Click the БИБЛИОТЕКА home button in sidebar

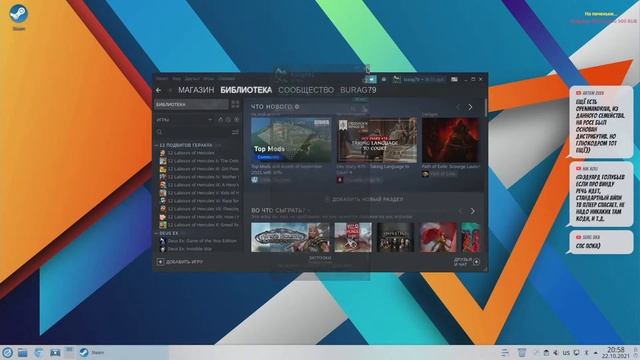(x=191, y=104)
